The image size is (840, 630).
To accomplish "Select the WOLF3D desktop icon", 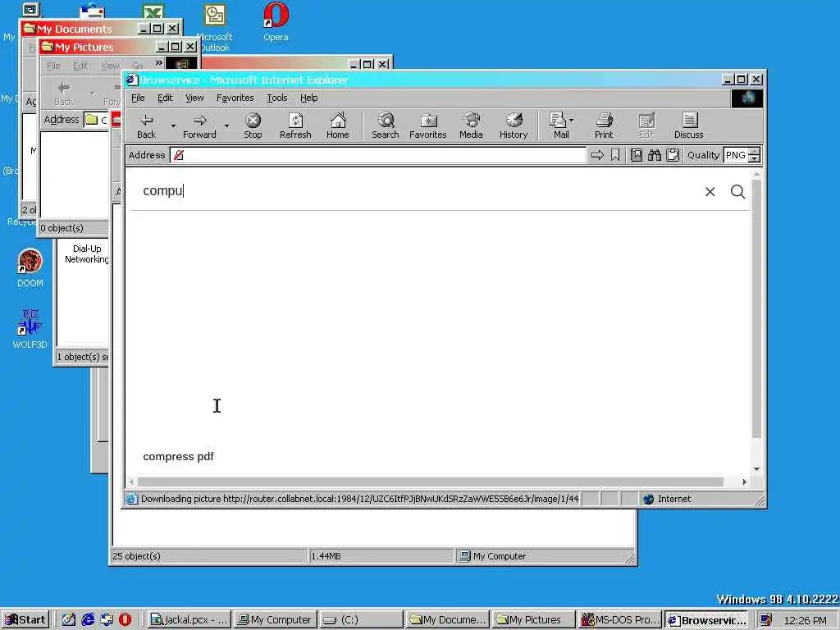I will pyautogui.click(x=30, y=329).
